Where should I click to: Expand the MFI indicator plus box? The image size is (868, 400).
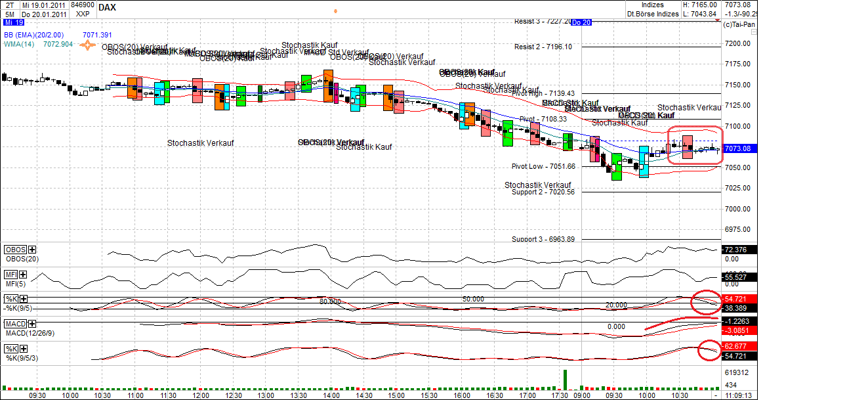point(23,275)
